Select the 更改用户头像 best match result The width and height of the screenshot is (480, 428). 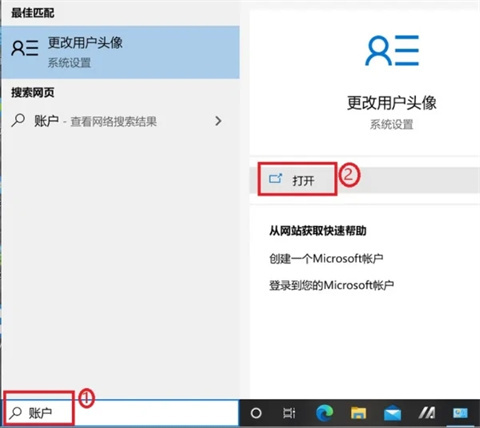(120, 52)
